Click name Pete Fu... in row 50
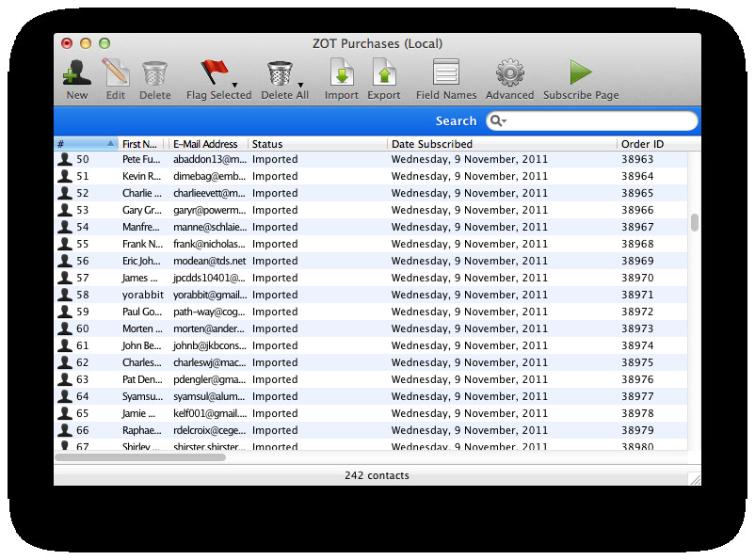 point(141,159)
